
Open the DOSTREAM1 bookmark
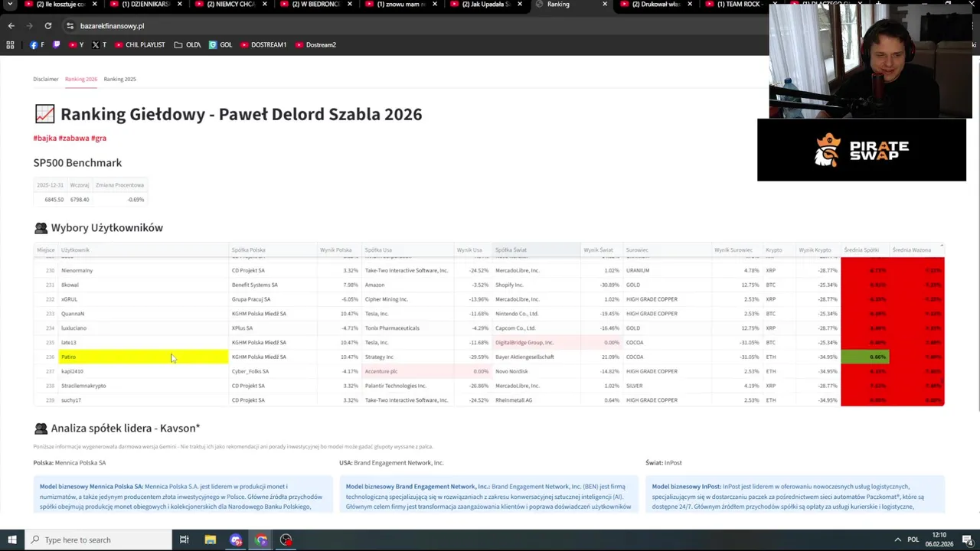[x=263, y=44]
